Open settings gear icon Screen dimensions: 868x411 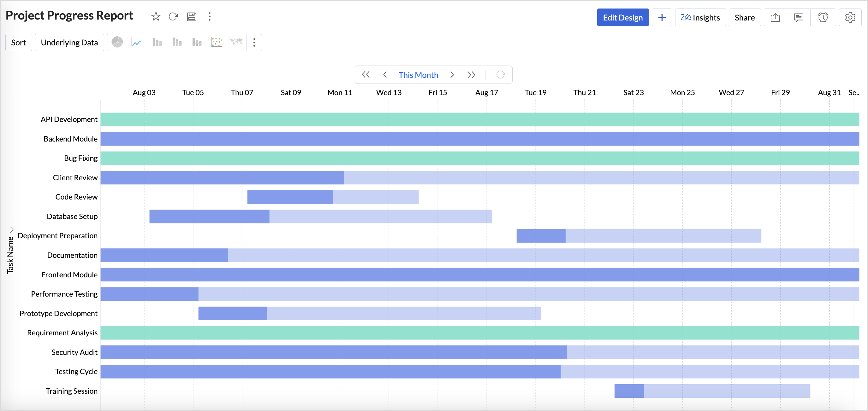point(850,18)
